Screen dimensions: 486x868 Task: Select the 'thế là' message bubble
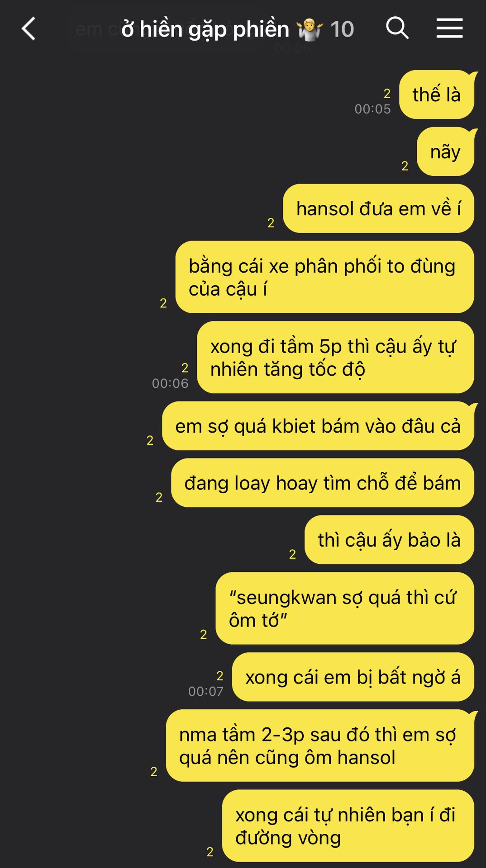pyautogui.click(x=437, y=94)
